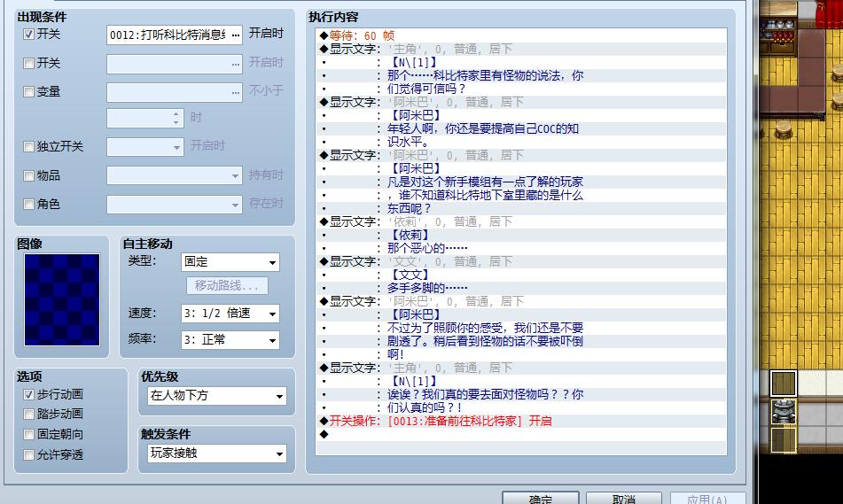Screen dimensions: 843x504
Task: Open the 优先级 在人物下方 dropdown
Action: [216, 396]
